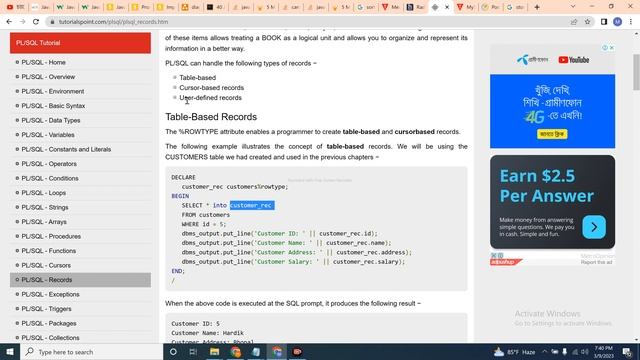Close the top ad with X icon
640x360 pixels.
point(612,48)
